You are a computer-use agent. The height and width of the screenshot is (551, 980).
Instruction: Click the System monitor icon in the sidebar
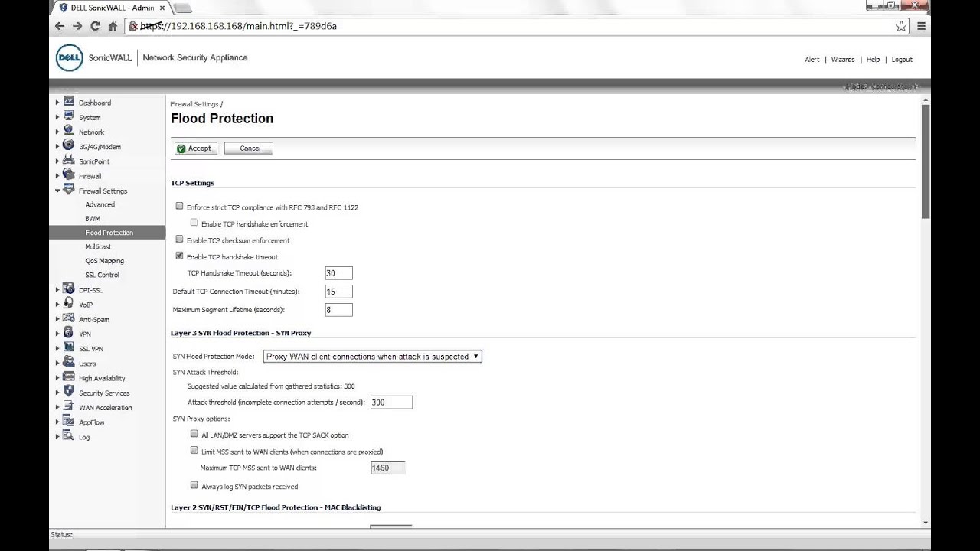pyautogui.click(x=69, y=116)
